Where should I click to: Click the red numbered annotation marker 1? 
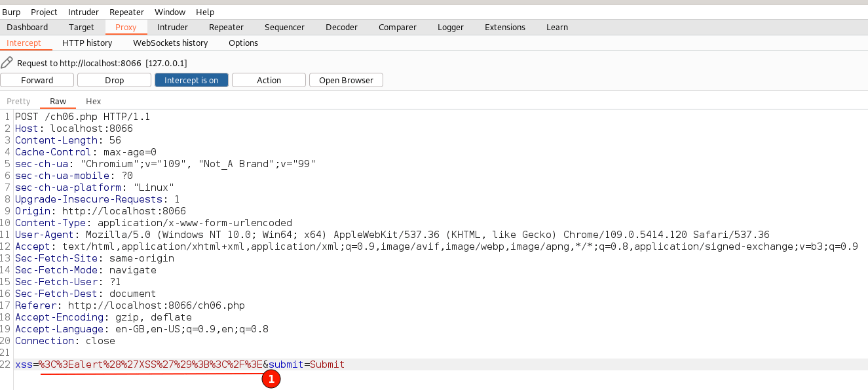pos(271,379)
